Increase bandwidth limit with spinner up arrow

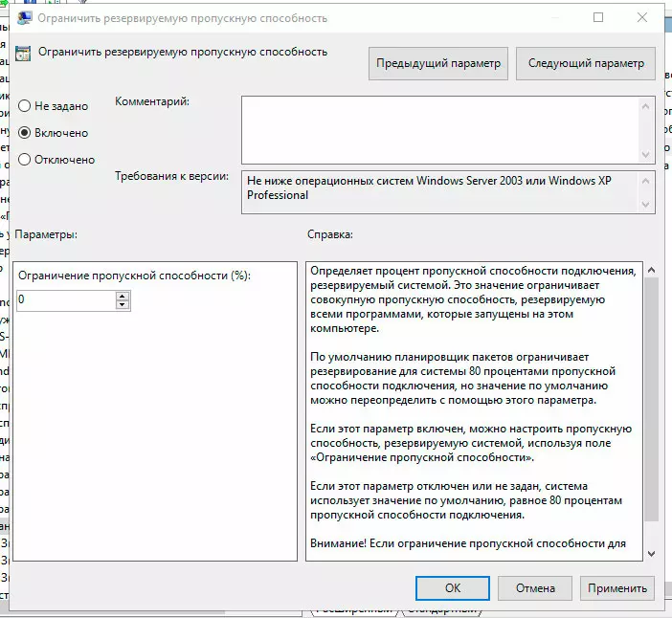[122, 296]
